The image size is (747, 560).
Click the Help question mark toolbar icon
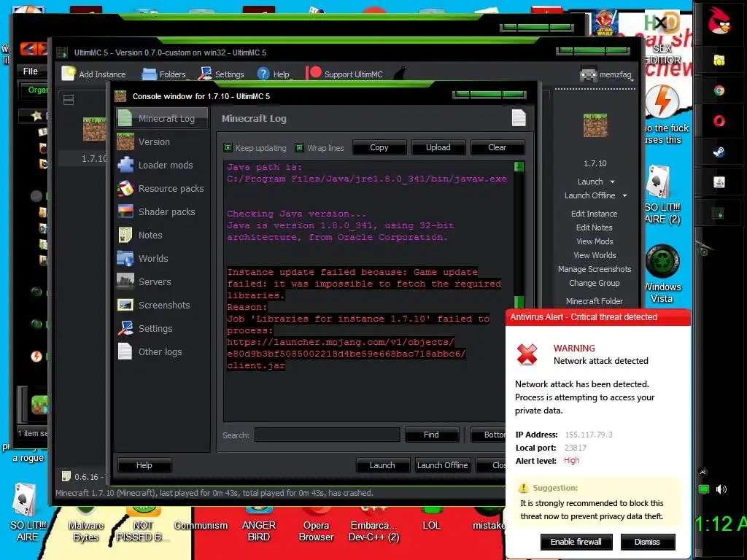(263, 74)
